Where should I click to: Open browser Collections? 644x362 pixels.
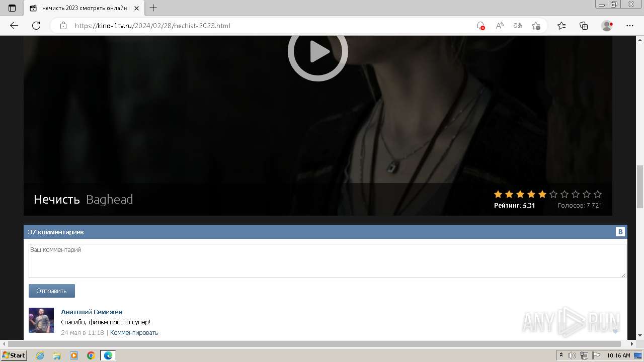pos(584,26)
